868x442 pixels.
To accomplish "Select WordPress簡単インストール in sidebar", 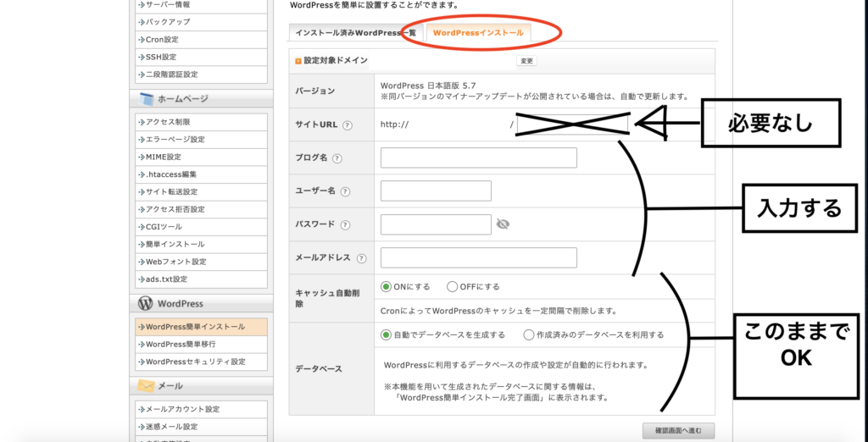I will (x=201, y=327).
